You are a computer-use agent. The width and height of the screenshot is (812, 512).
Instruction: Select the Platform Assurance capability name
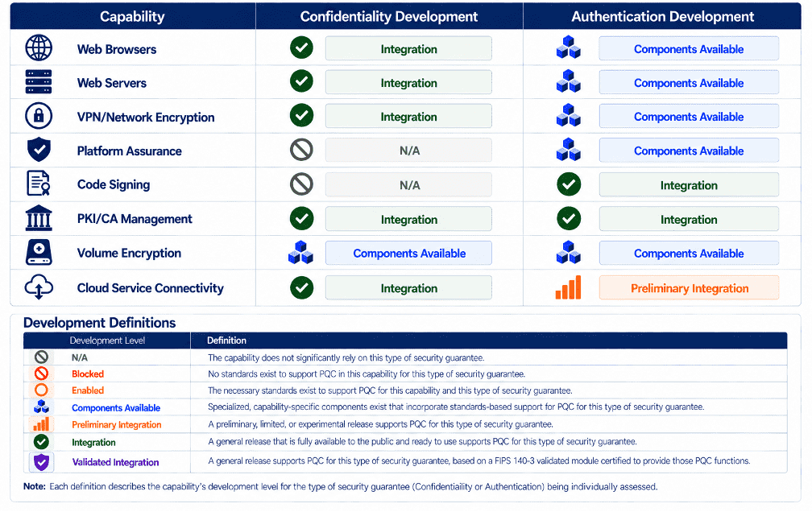130,151
